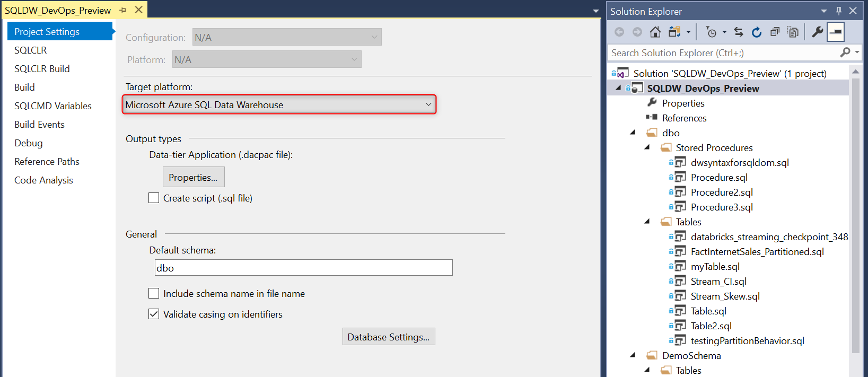Open dropdown next to folder view icon
868x377 pixels.
688,32
